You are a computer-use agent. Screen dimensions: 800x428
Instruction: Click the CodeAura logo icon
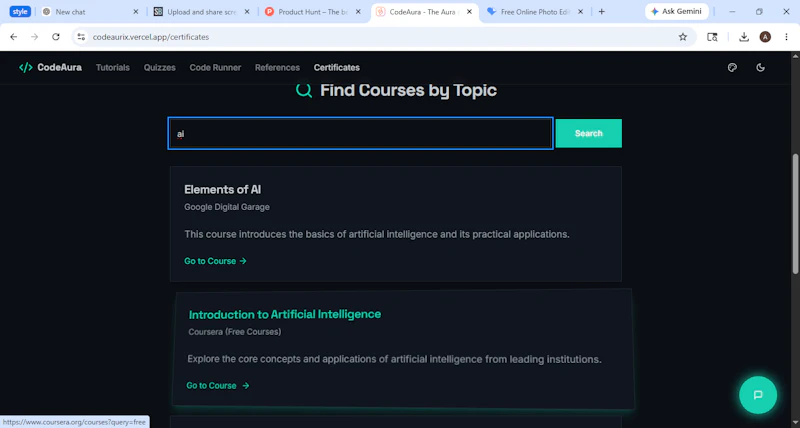coord(26,67)
